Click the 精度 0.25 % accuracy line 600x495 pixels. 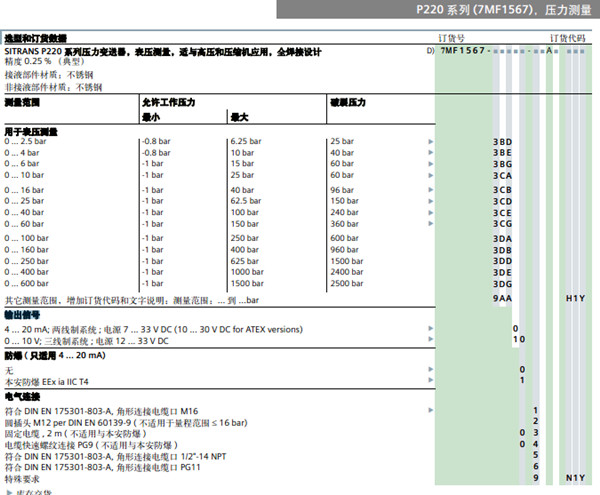pos(44,62)
